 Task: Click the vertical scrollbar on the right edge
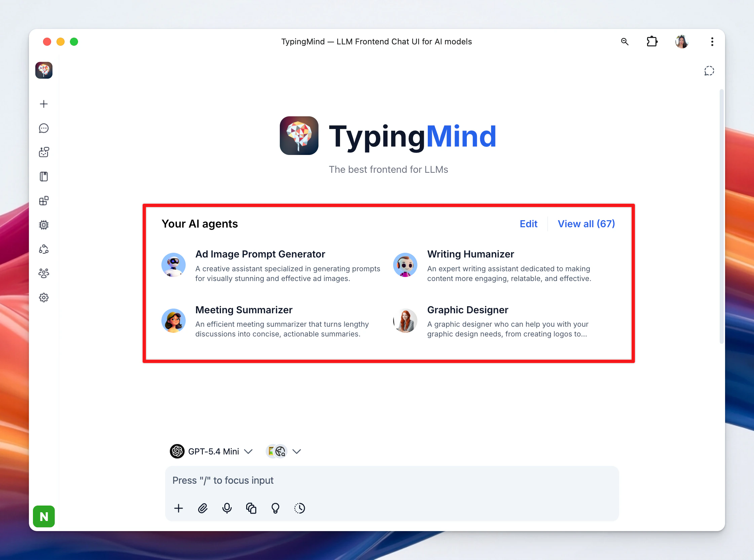pyautogui.click(x=721, y=216)
